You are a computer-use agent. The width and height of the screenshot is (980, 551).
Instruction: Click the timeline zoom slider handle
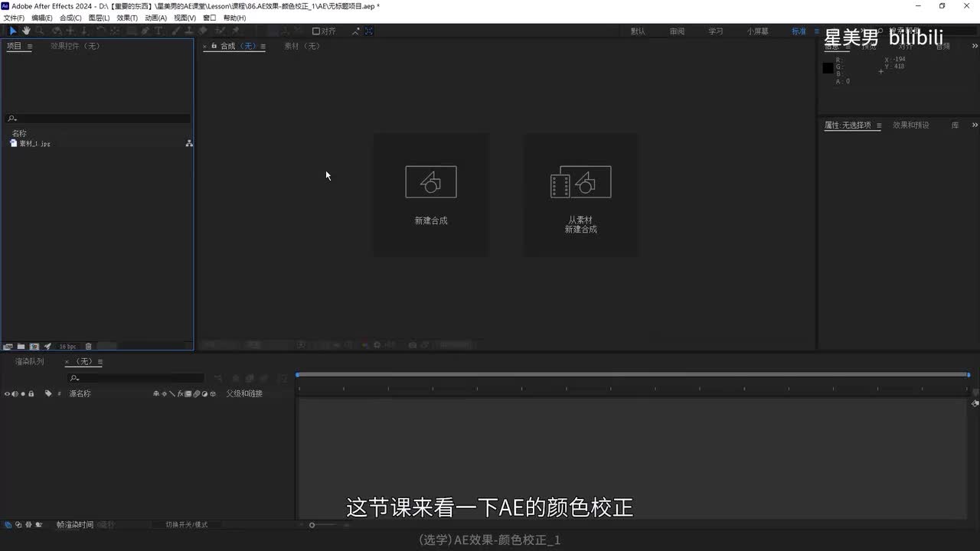pyautogui.click(x=312, y=525)
